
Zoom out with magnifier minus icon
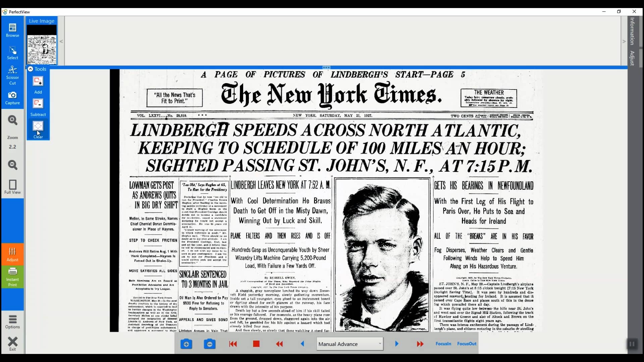pyautogui.click(x=12, y=165)
